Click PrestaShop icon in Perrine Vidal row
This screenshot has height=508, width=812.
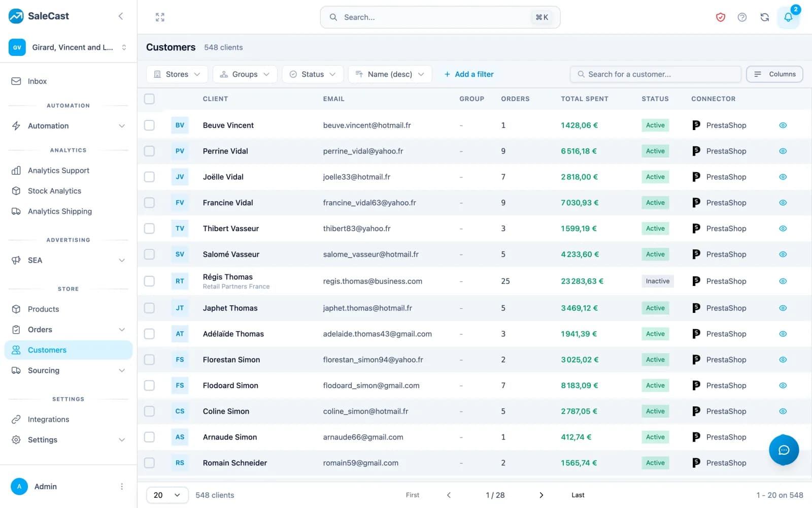click(x=696, y=151)
